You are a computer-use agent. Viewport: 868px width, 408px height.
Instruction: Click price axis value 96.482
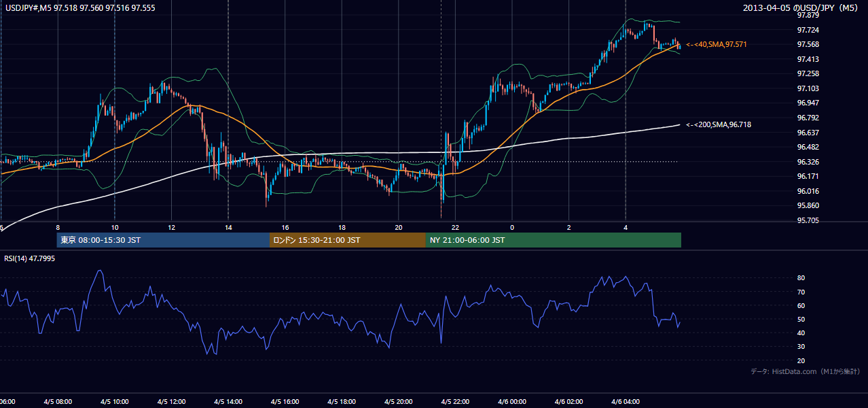click(x=807, y=147)
